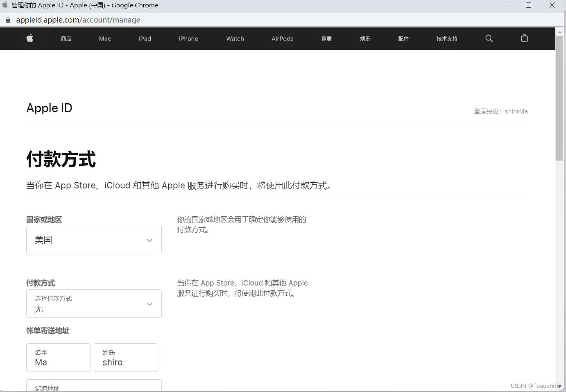Click the 付款方式 page title

point(61,159)
